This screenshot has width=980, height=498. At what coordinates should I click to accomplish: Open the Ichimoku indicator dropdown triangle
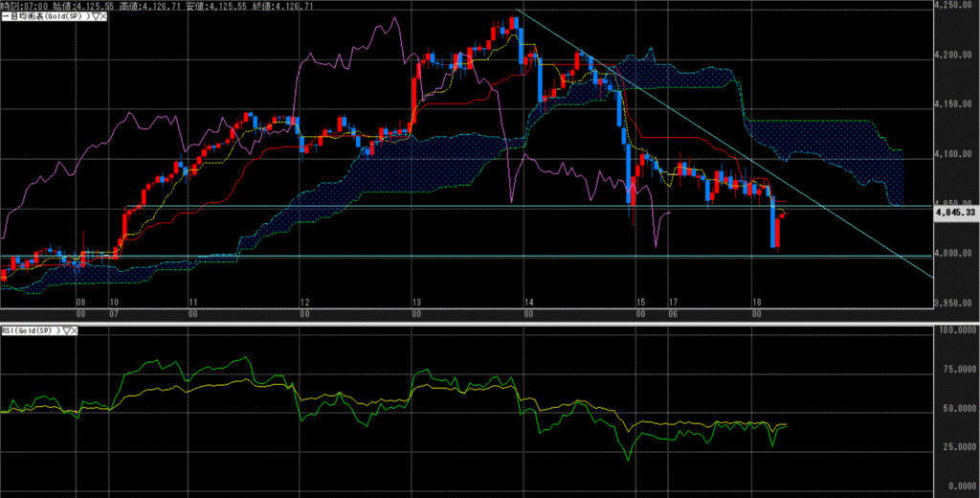point(94,17)
